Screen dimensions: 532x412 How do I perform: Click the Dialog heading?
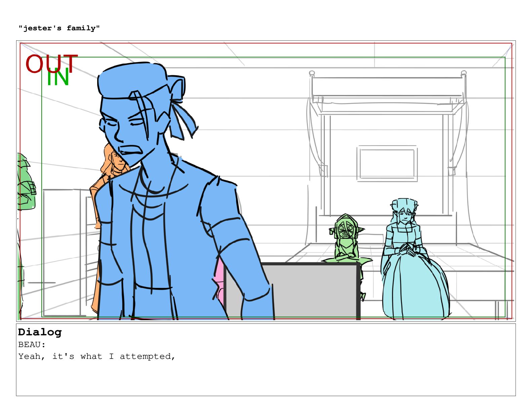click(x=40, y=332)
